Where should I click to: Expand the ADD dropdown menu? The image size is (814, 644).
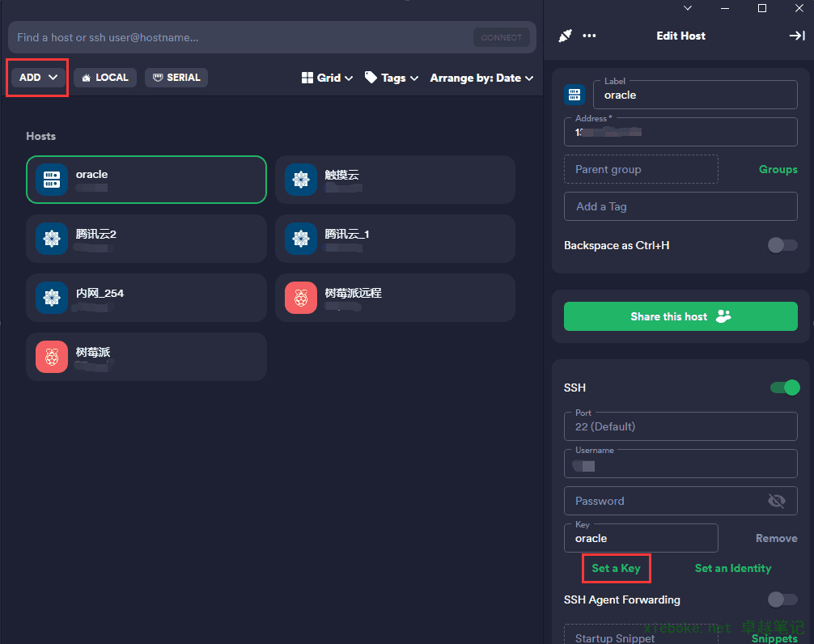38,78
